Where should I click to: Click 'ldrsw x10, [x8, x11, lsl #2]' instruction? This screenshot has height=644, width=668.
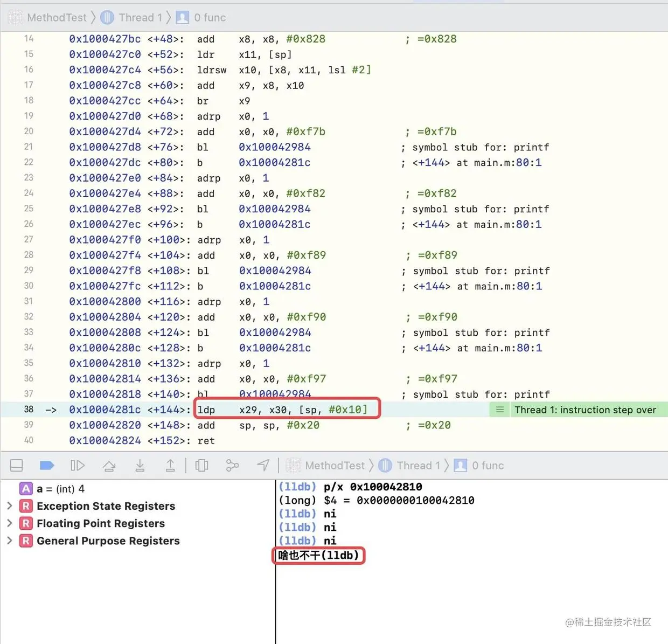[x=284, y=70]
